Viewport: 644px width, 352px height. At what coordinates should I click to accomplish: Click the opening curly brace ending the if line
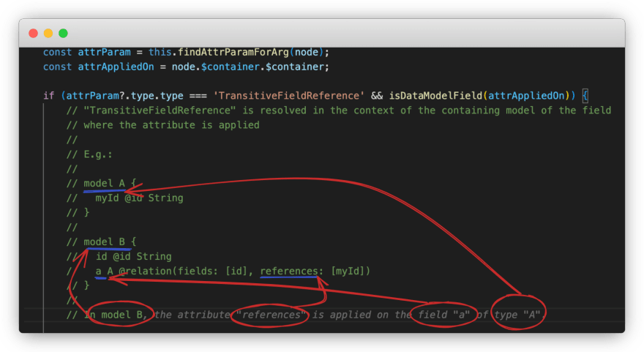tap(585, 96)
